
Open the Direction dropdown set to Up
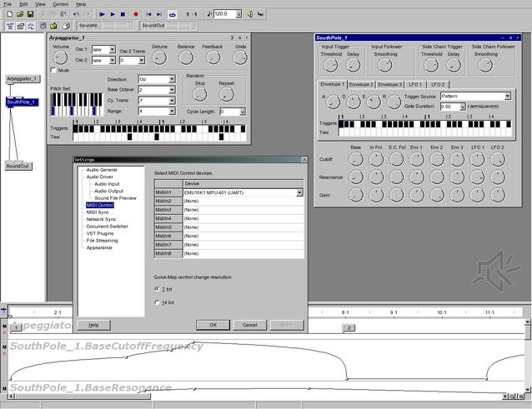171,79
